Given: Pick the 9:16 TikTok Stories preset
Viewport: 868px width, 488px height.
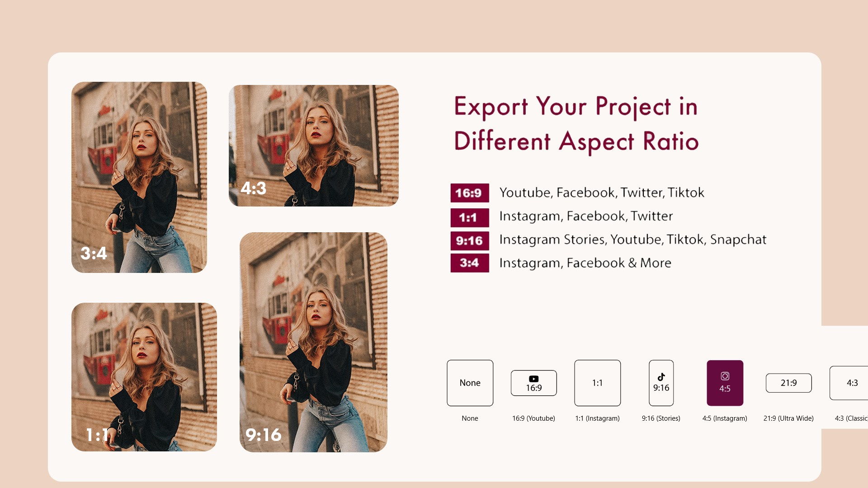Looking at the screenshot, I should point(661,383).
